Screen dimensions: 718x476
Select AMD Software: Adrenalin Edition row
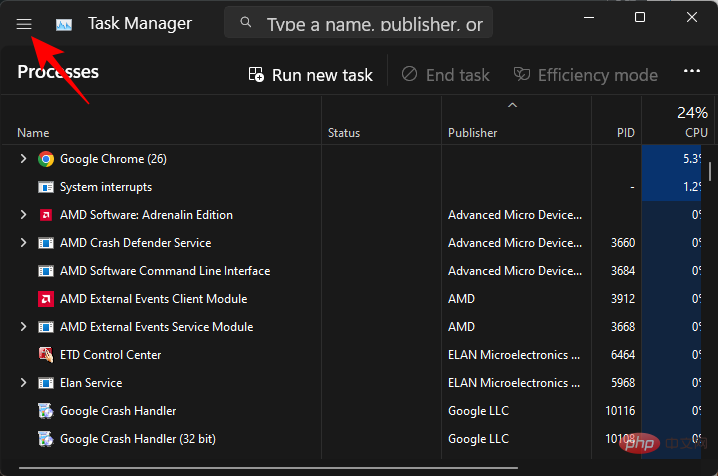tap(352, 215)
